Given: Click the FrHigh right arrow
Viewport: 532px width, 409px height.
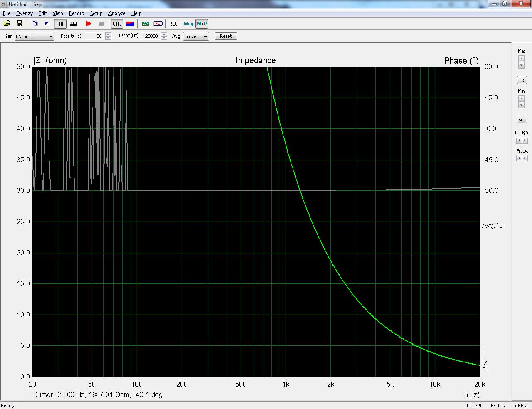Looking at the screenshot, I should tap(525, 141).
